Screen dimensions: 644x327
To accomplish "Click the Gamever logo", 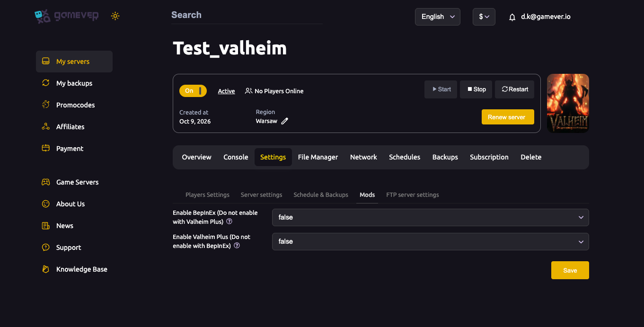I will point(67,16).
